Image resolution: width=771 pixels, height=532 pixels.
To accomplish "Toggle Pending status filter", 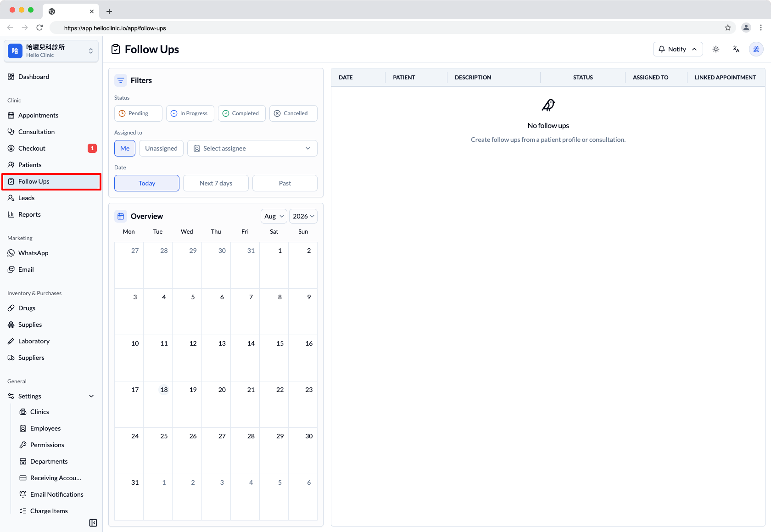I will pyautogui.click(x=138, y=113).
